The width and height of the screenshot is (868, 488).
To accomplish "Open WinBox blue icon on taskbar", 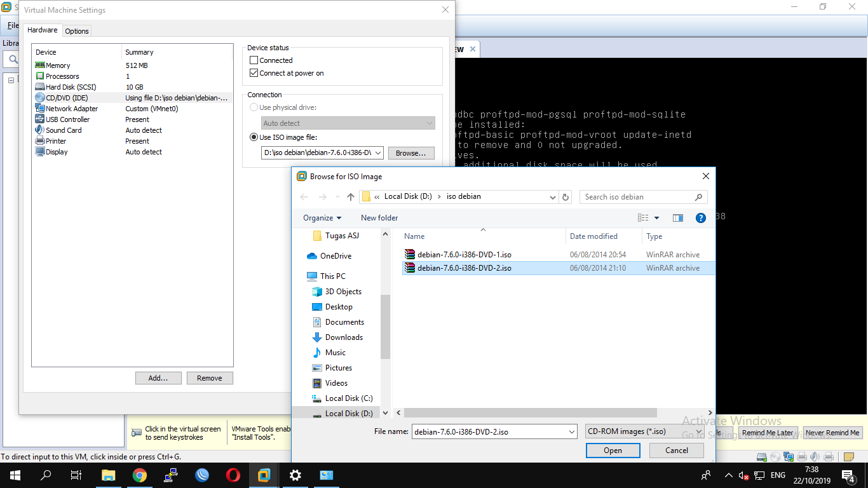I will (x=202, y=475).
